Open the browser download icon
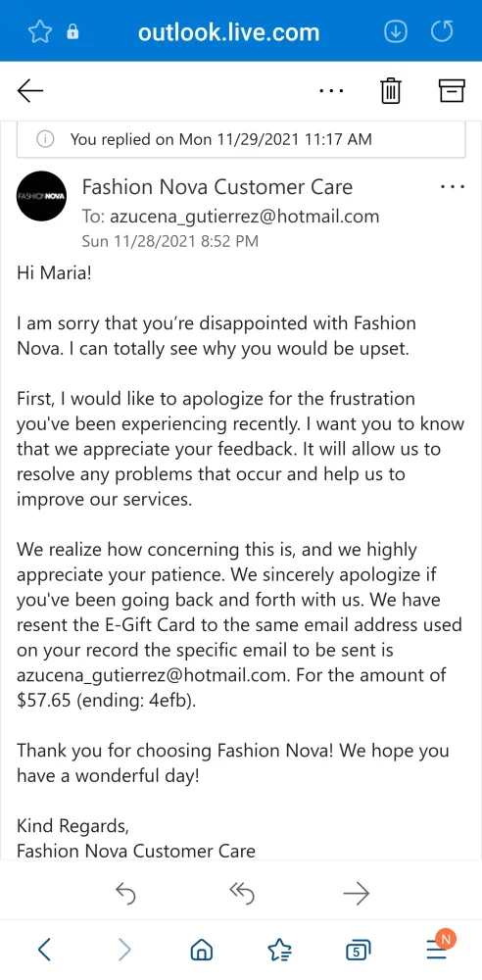 (x=396, y=32)
